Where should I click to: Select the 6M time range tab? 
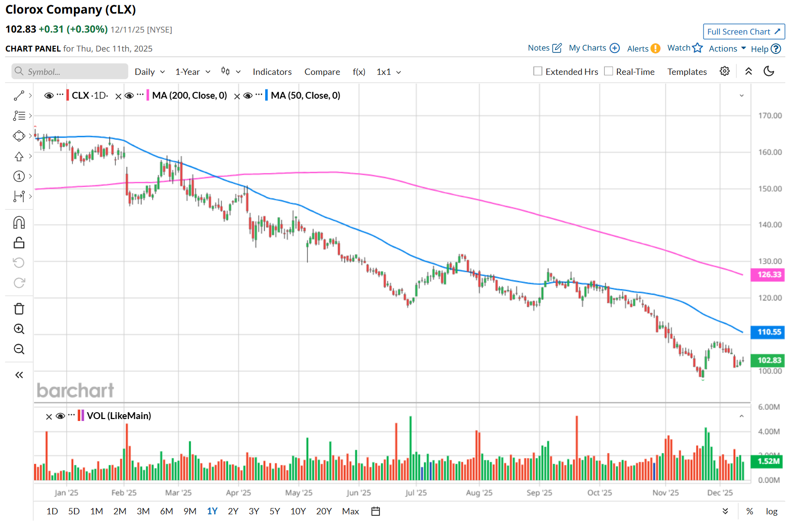(x=166, y=511)
